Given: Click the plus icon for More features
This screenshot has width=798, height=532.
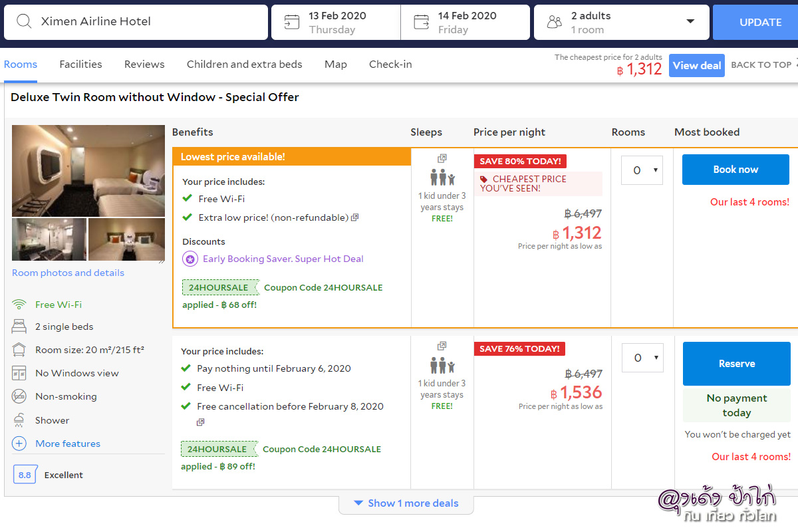Looking at the screenshot, I should coord(19,444).
